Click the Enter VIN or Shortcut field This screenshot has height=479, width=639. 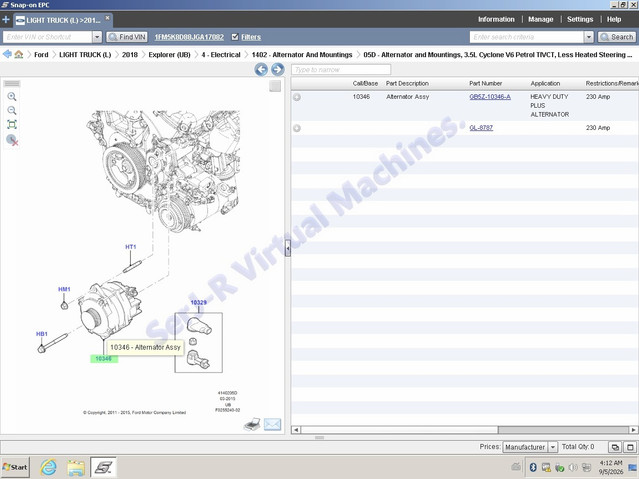48,37
